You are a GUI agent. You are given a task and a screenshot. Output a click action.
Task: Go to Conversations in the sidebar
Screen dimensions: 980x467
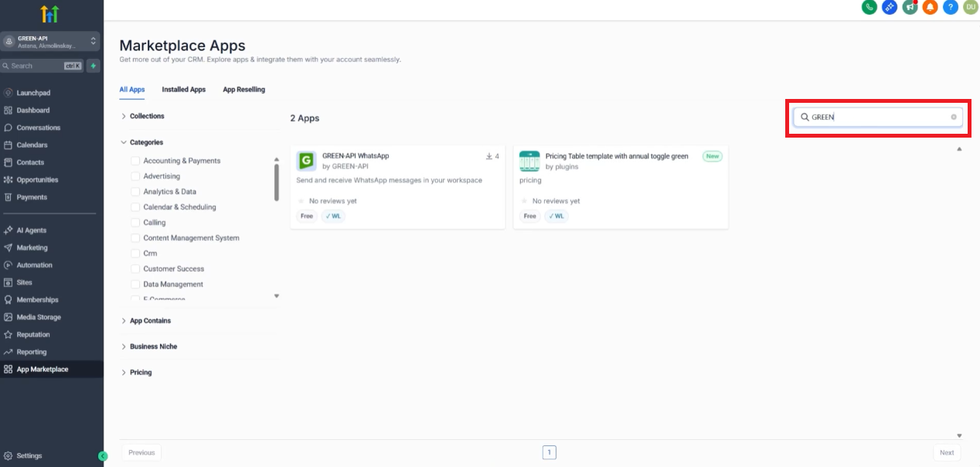(38, 128)
